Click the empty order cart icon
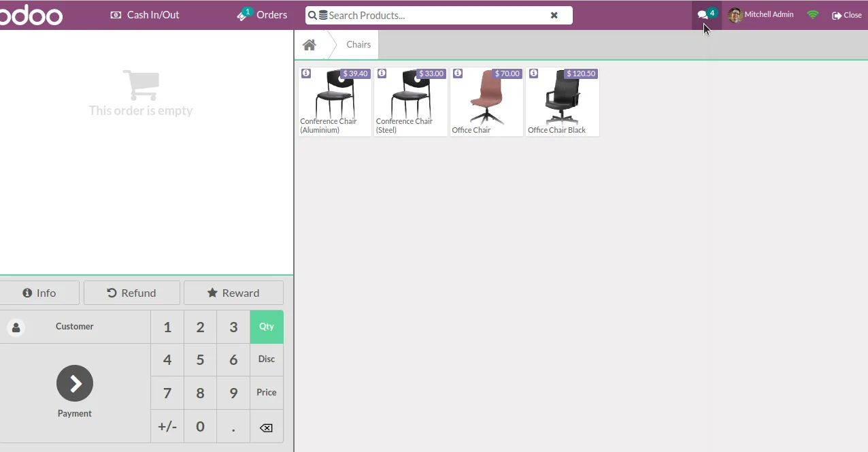Image resolution: width=868 pixels, height=452 pixels. 141,85
